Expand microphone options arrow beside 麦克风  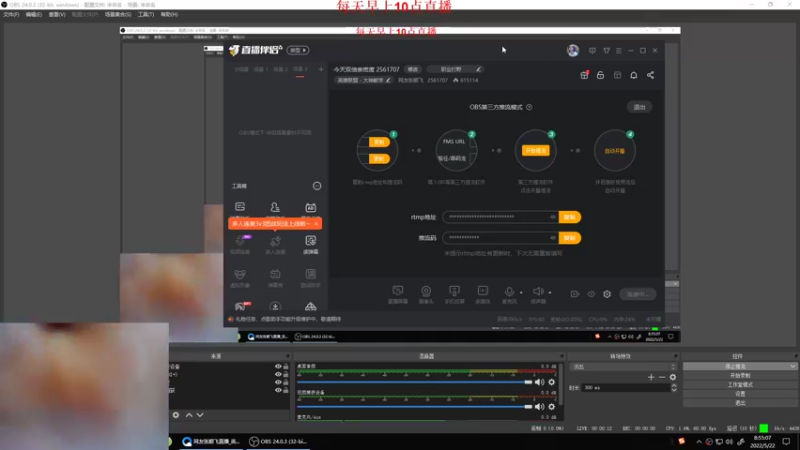coord(521,293)
